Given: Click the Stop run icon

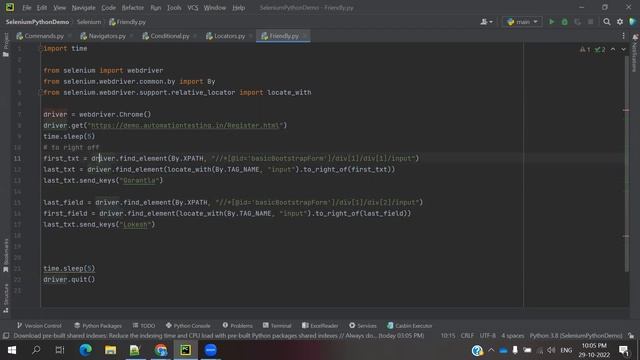Looking at the screenshot, I should 590,22.
